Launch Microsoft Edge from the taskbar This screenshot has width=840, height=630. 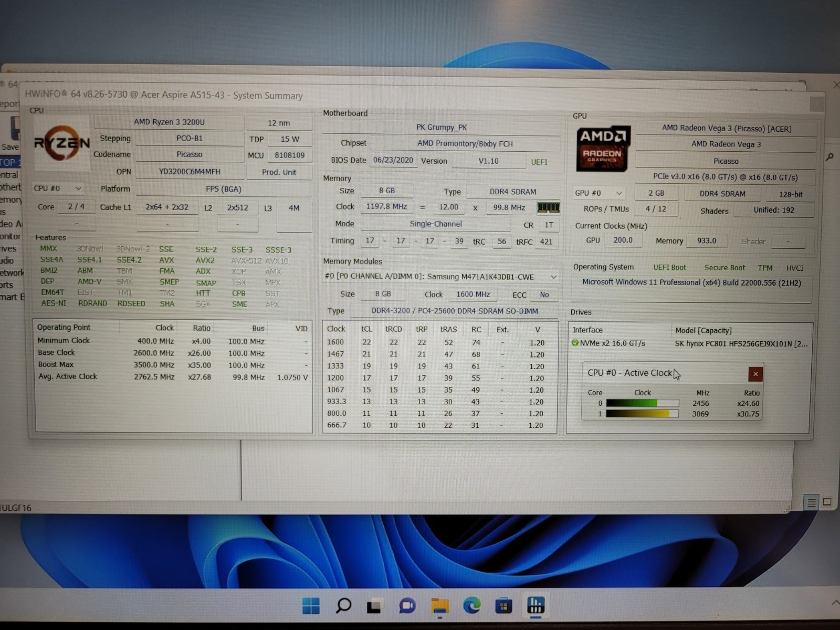coord(471,606)
